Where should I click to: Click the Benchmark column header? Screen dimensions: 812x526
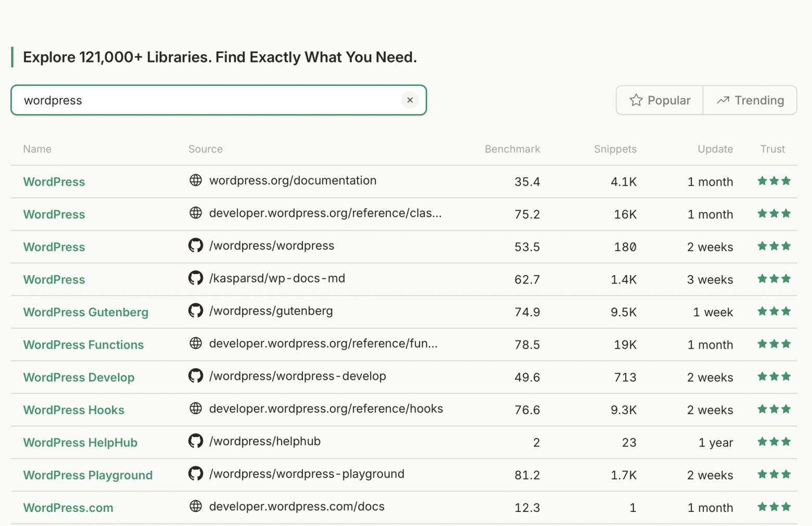[512, 149]
